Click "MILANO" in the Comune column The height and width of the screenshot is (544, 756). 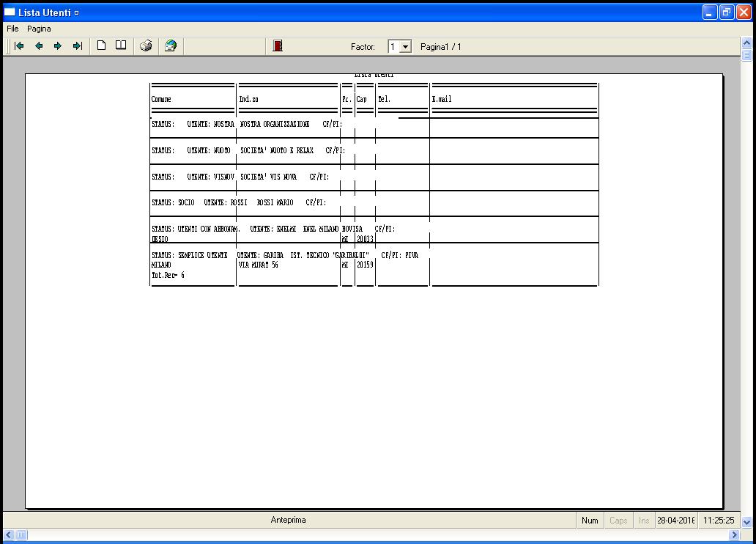tap(161, 265)
